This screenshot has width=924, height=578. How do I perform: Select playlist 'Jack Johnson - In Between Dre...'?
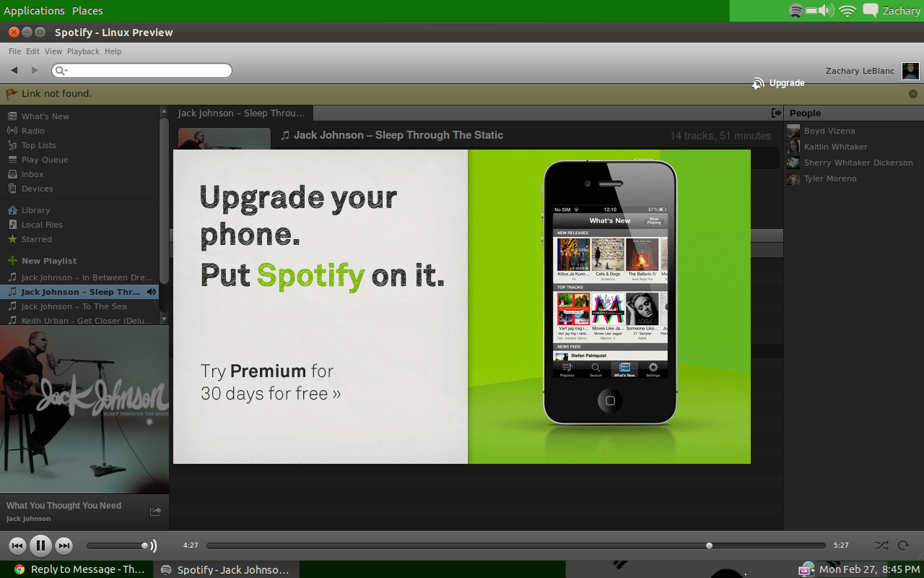79,277
